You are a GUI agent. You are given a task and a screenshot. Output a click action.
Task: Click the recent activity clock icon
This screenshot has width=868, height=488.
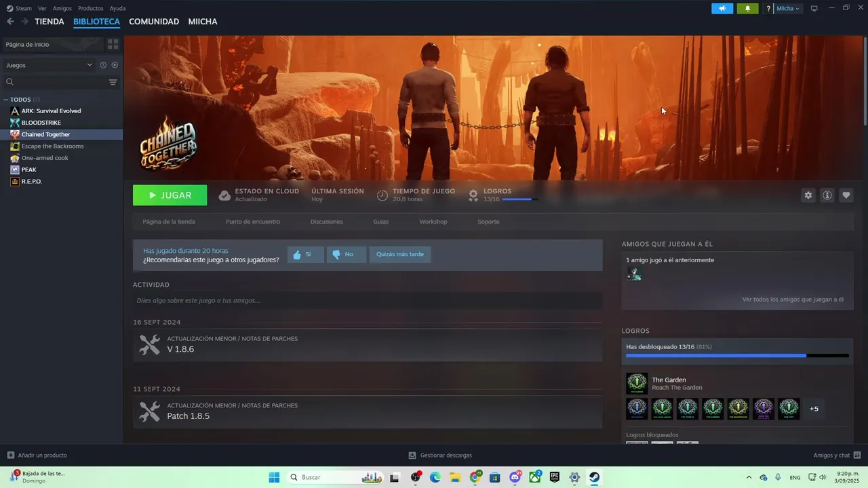[103, 65]
